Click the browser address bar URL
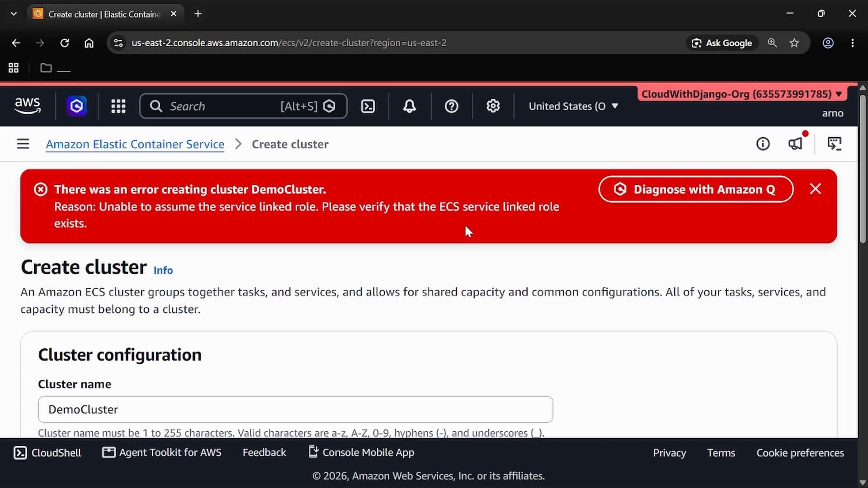Image resolution: width=868 pixels, height=488 pixels. 289,43
